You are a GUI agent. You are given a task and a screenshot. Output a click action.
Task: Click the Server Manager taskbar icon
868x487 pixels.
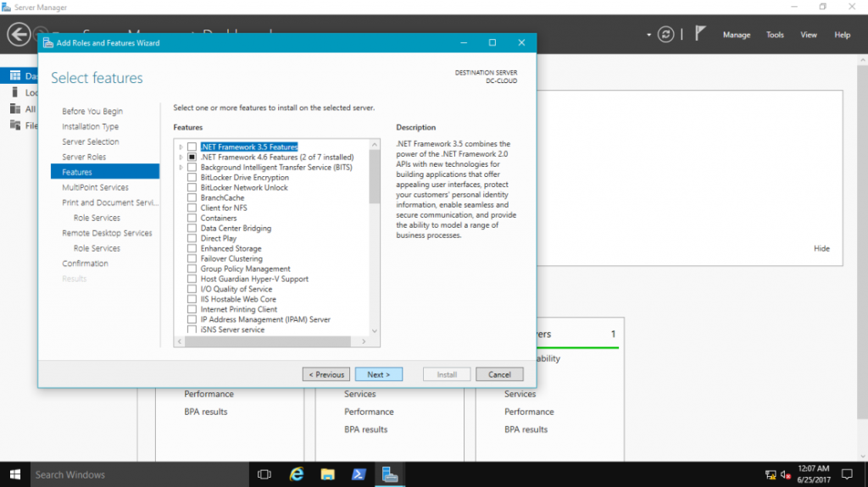(x=390, y=474)
